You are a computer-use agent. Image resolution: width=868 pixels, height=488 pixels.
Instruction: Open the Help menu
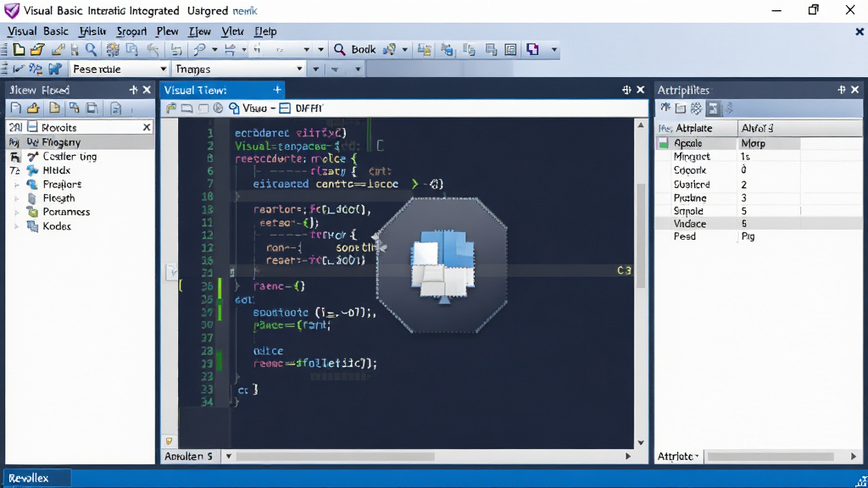coord(265,31)
